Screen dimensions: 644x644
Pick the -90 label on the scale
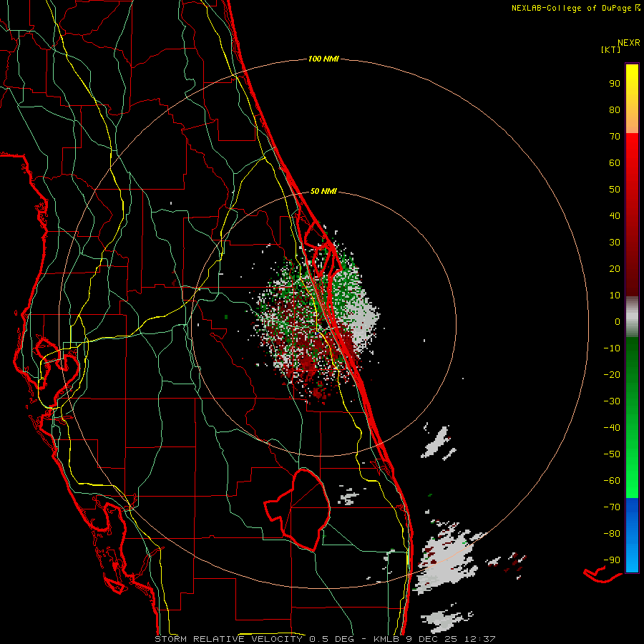612,560
